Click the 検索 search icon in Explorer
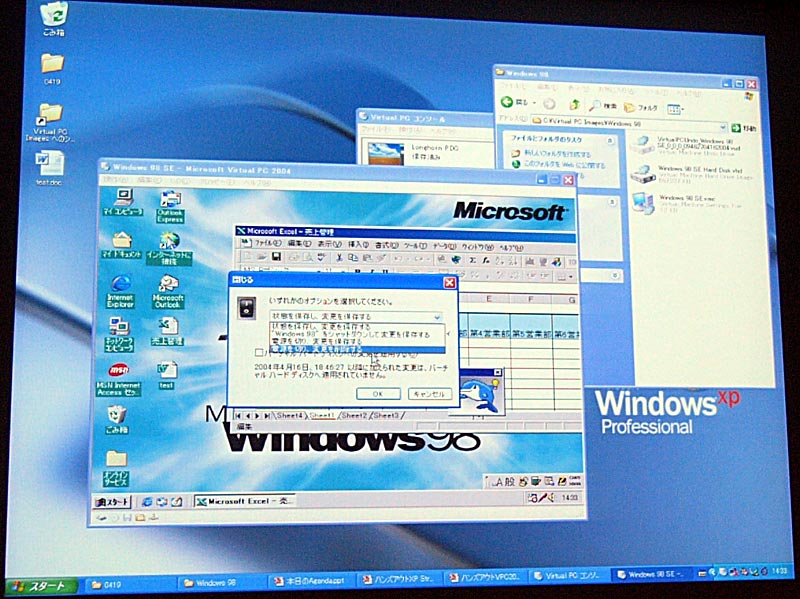This screenshot has width=800, height=599. [603, 106]
